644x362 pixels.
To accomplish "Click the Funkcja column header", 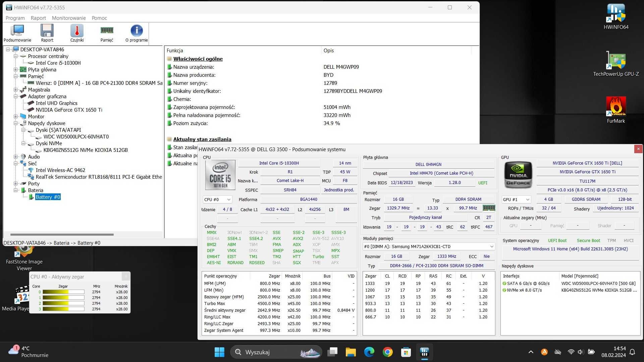I will [243, 50].
